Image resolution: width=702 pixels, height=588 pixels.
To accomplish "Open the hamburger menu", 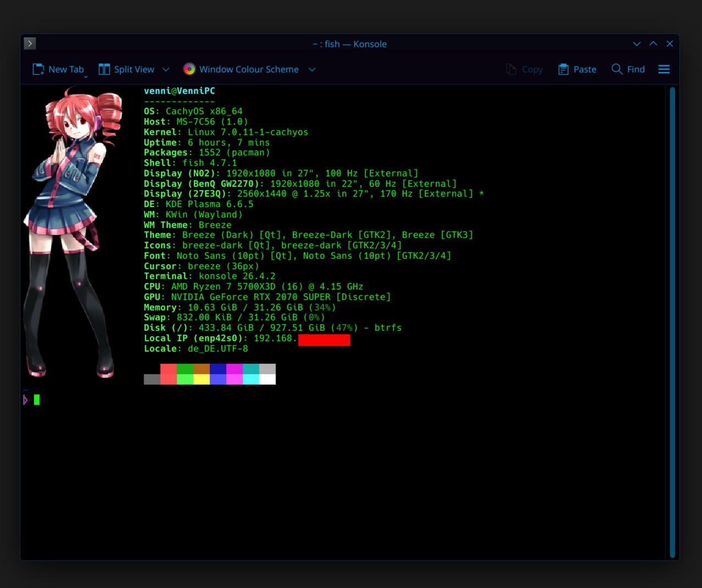I will [664, 69].
